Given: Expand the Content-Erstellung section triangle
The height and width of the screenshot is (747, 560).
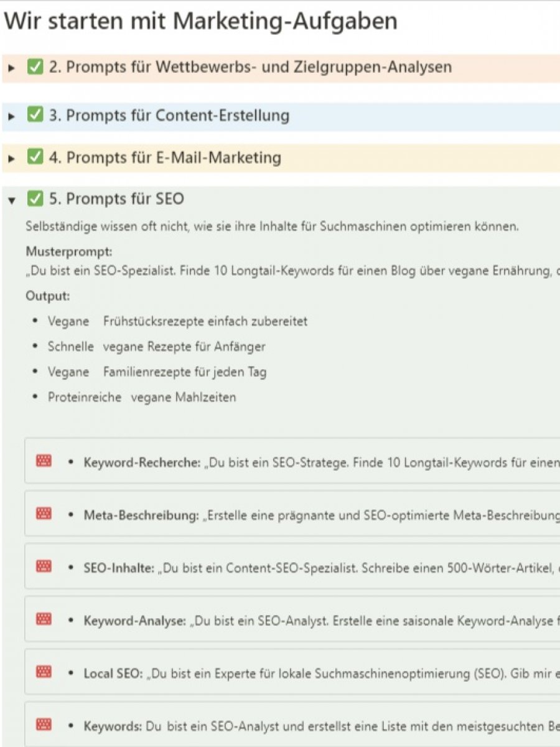Looking at the screenshot, I should coord(11,116).
